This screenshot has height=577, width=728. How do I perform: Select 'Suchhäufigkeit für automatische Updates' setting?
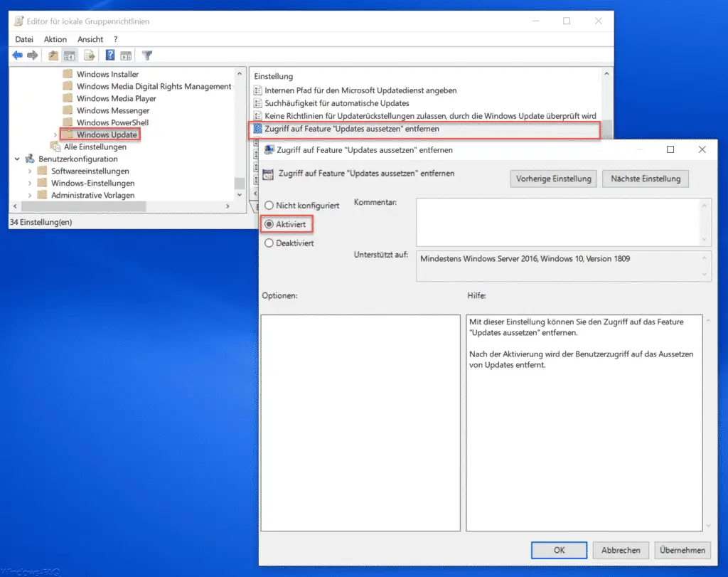coord(337,103)
